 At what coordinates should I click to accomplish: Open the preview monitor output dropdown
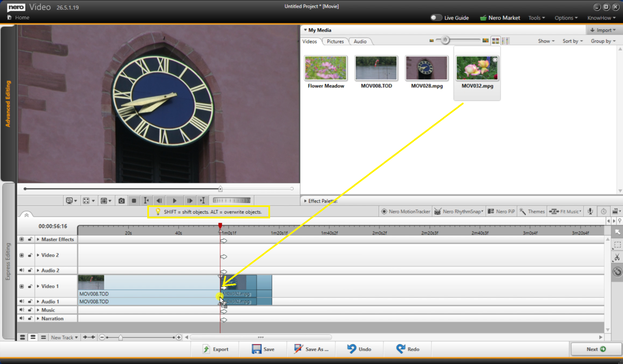coord(71,201)
